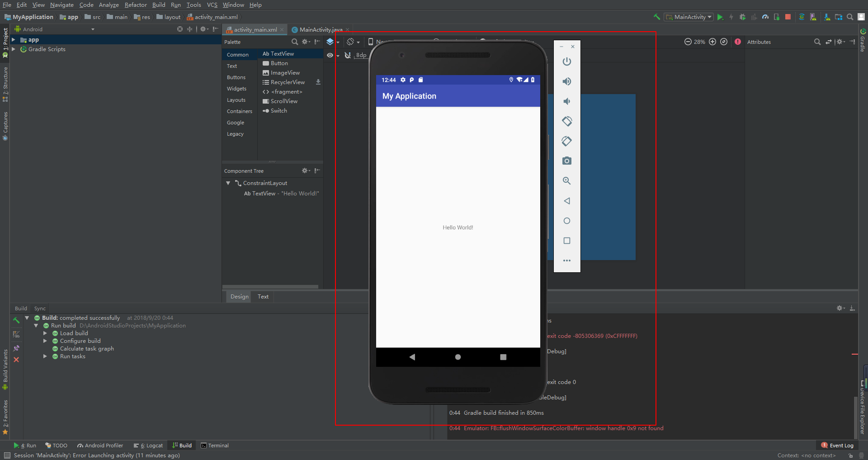Click emulator sidebar back triangle
The height and width of the screenshot is (460, 868).
click(567, 201)
